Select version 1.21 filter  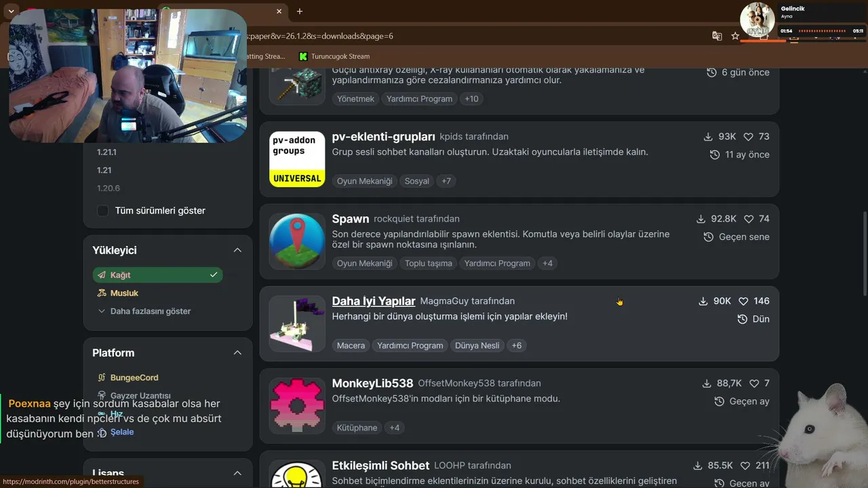(x=104, y=170)
